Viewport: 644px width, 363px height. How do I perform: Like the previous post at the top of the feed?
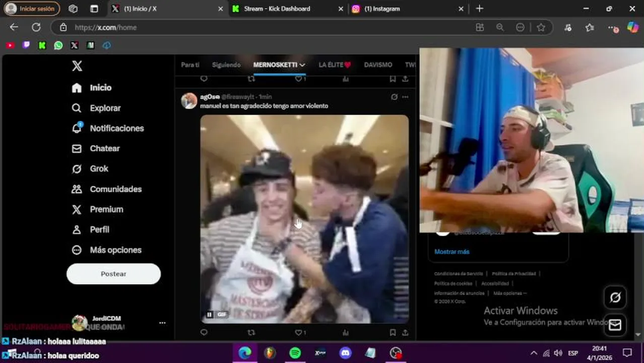pyautogui.click(x=300, y=79)
